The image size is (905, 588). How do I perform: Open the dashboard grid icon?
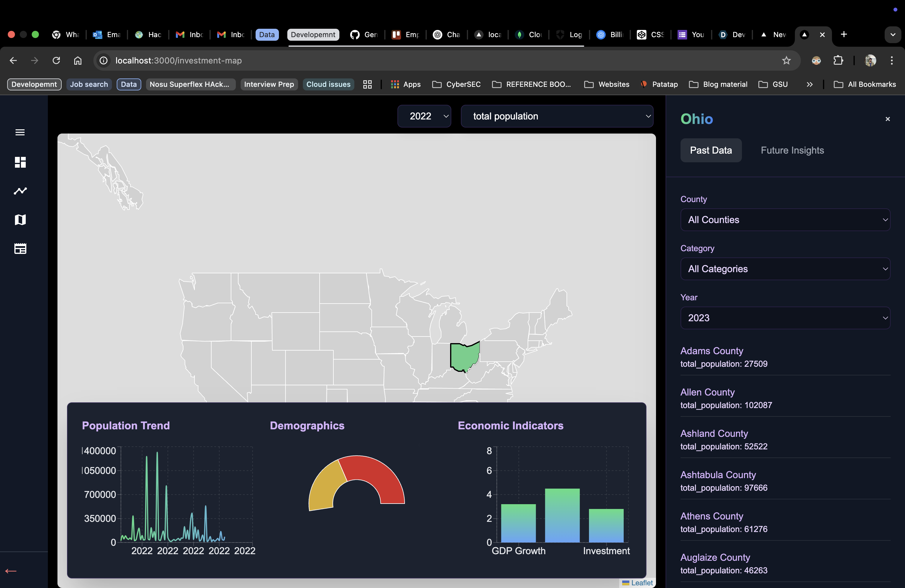coord(20,162)
